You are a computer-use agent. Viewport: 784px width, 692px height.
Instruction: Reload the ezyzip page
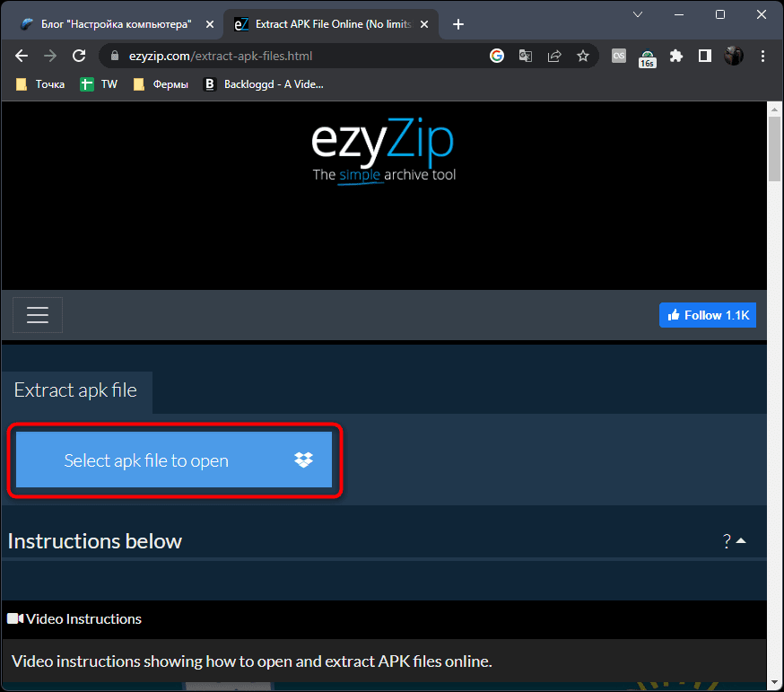click(x=79, y=56)
